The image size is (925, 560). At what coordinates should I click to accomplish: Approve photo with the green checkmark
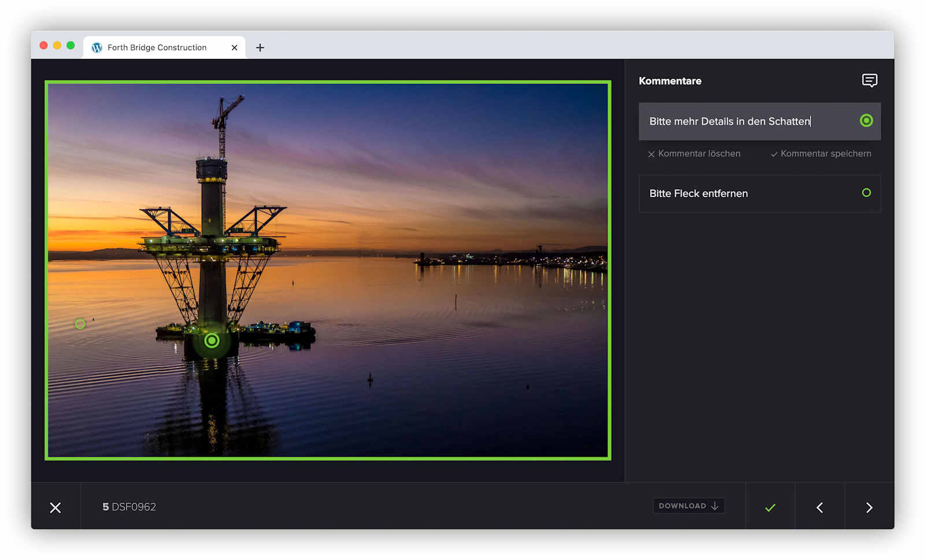click(x=769, y=507)
